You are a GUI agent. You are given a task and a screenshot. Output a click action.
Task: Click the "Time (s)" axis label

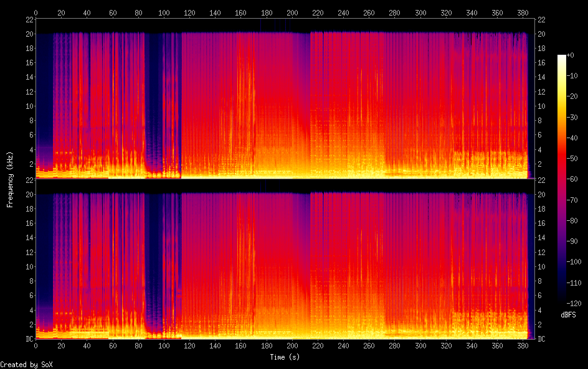click(x=285, y=357)
